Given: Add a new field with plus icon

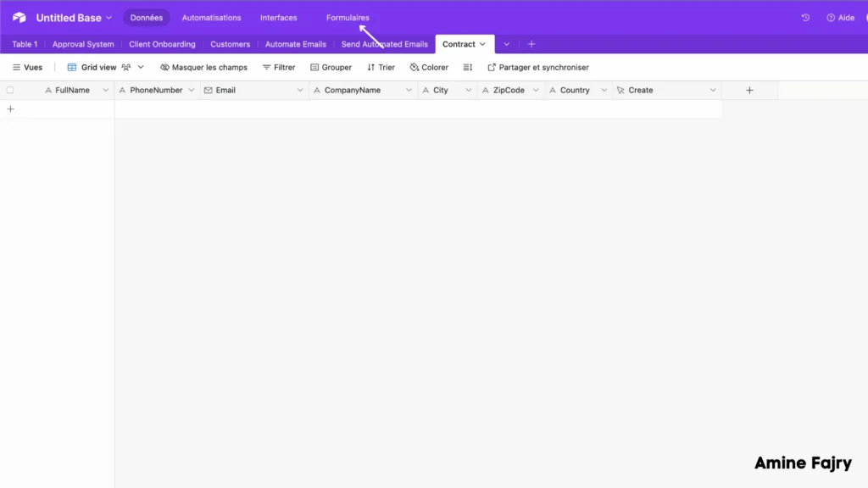Looking at the screenshot, I should coord(749,90).
